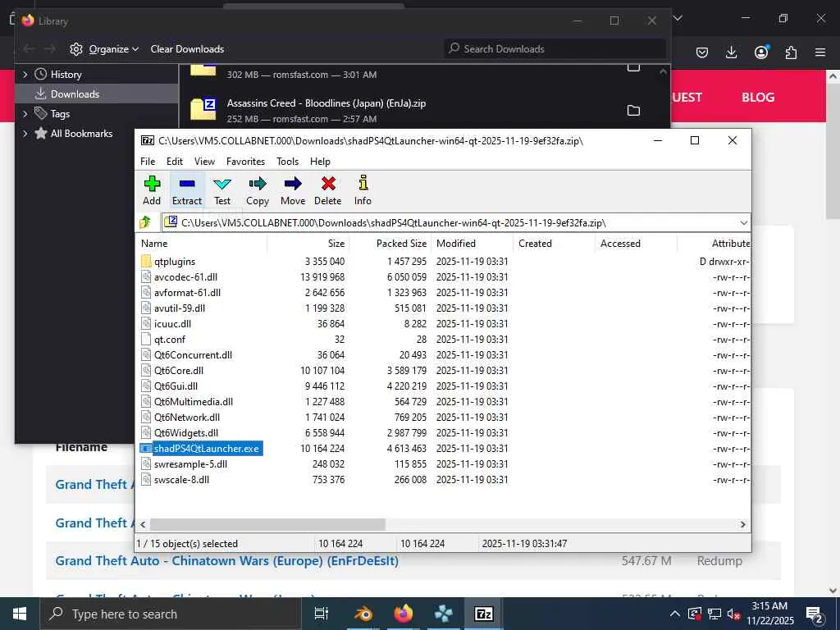Expand the History tree item in Library
The width and height of the screenshot is (840, 630).
(x=25, y=75)
